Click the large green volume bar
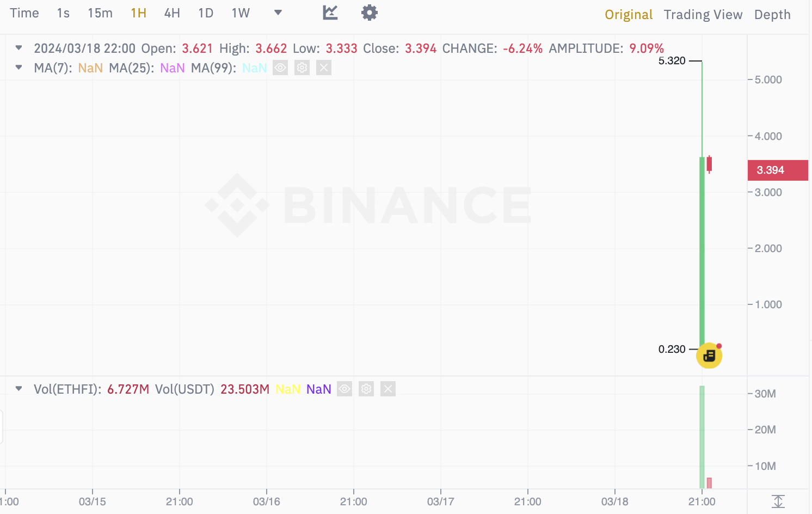Image resolution: width=812 pixels, height=514 pixels. [702, 437]
